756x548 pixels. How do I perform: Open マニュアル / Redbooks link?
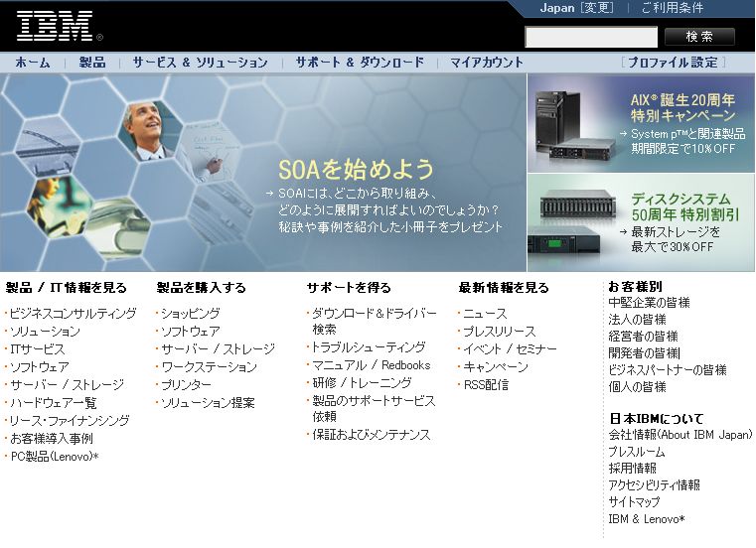(372, 365)
